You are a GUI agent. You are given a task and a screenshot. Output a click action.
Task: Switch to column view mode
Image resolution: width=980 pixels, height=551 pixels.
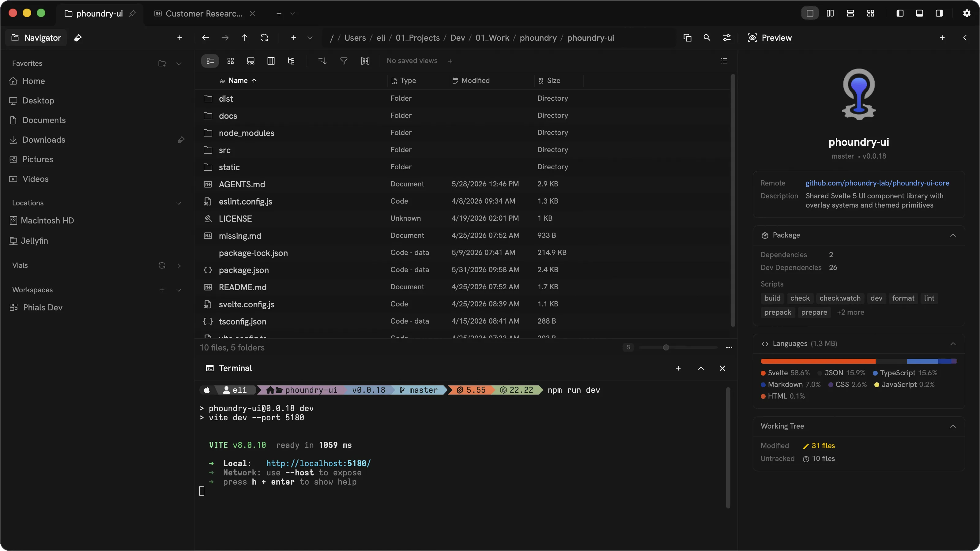tap(271, 61)
